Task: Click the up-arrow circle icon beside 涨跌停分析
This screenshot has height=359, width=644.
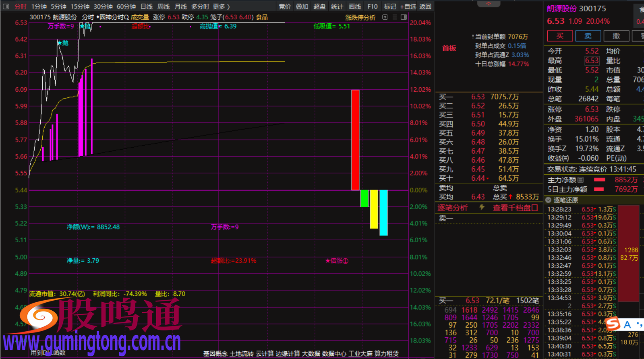Action: click(385, 17)
